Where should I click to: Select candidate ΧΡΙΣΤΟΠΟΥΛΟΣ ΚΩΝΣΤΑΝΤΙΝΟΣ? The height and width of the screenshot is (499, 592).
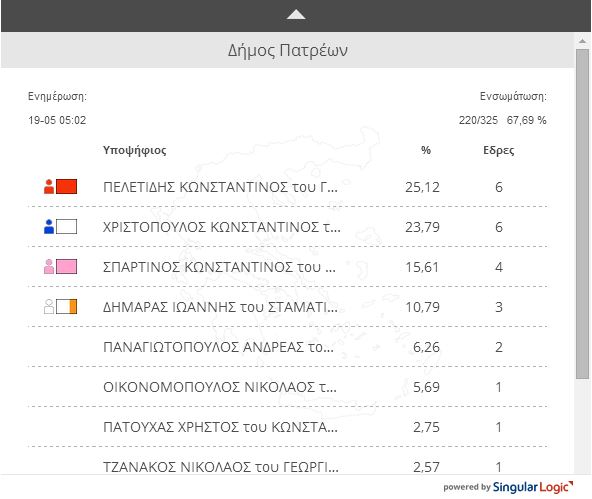(222, 227)
